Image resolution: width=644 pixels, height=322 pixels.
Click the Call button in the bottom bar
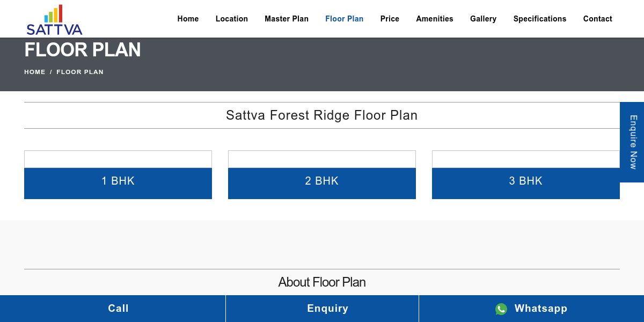pyautogui.click(x=113, y=309)
